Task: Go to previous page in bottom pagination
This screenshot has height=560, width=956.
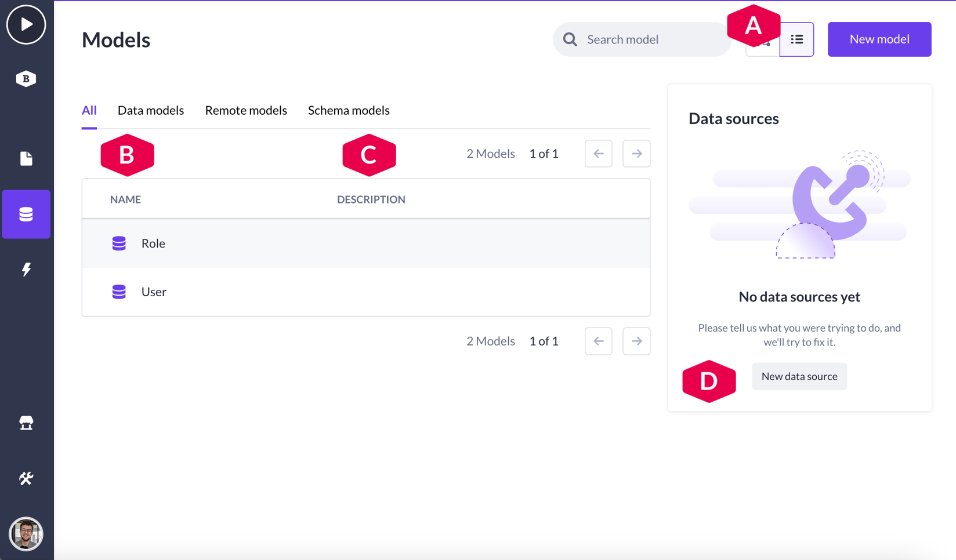Action: coord(599,341)
